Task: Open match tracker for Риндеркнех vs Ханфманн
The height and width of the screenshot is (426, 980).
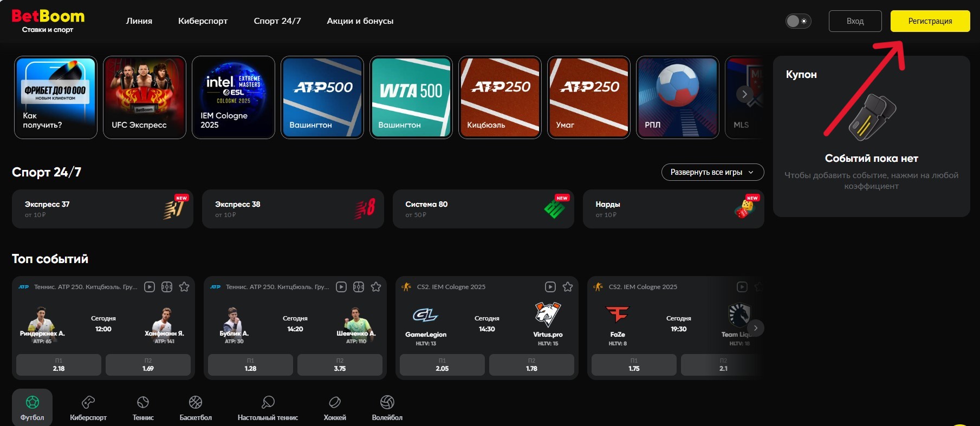Action: point(167,287)
